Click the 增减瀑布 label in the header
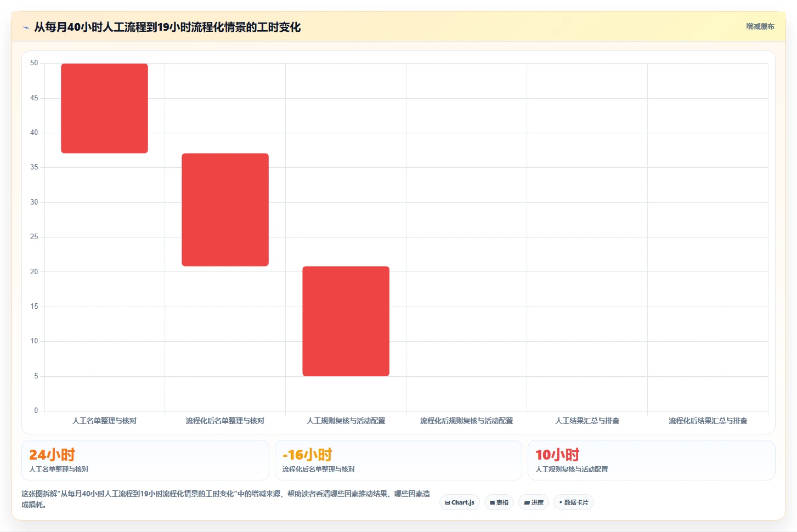The height and width of the screenshot is (532, 797). click(760, 26)
